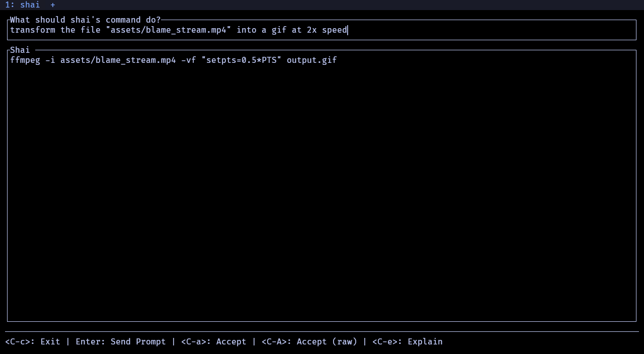Click the "<C-a>: Accept" shortcut hint
The width and height of the screenshot is (644, 354).
click(x=214, y=342)
